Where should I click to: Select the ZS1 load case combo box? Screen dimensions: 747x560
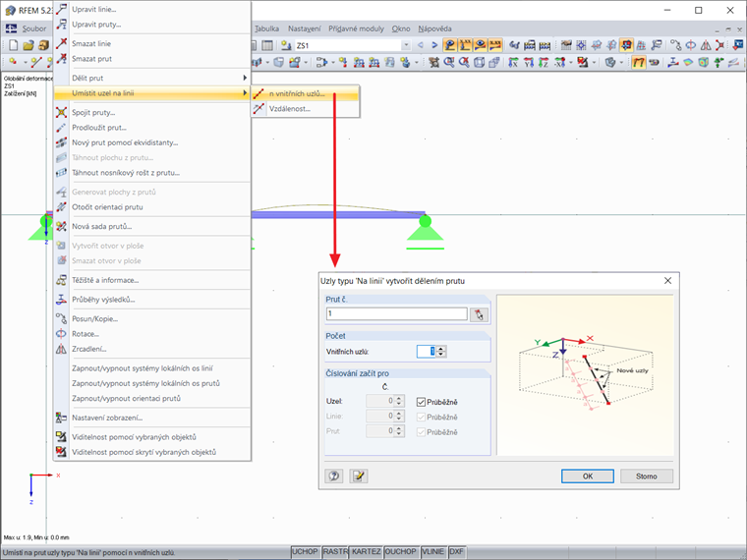pos(353,45)
